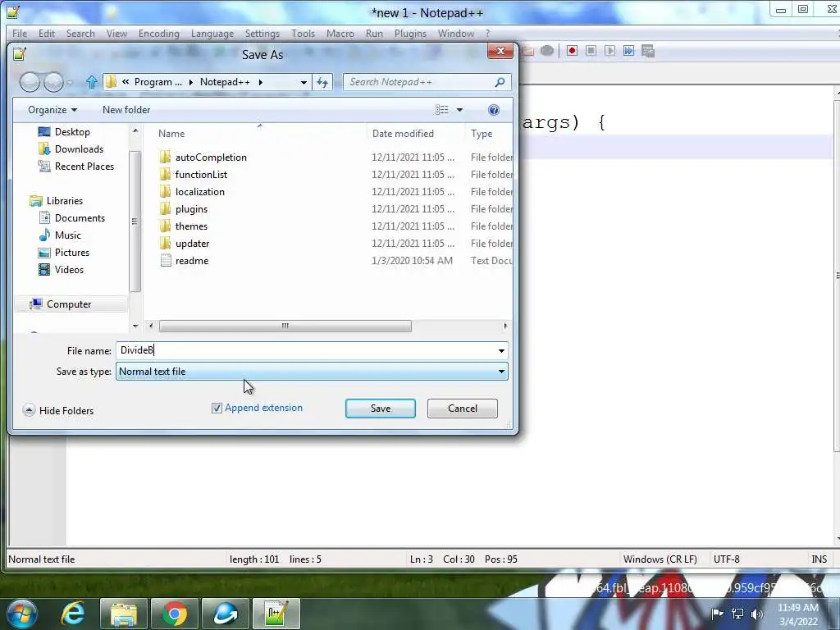This screenshot has width=840, height=630.
Task: Select Documents under Libraries
Action: [80, 218]
